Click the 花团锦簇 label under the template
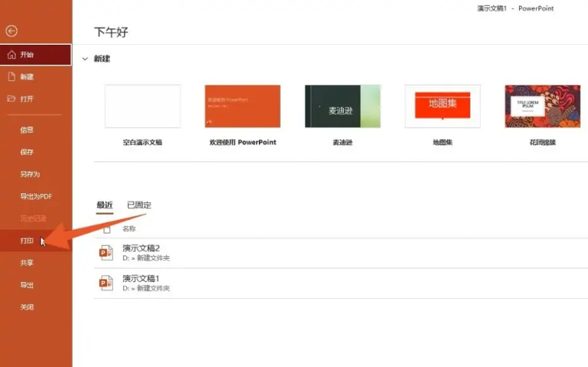 coord(543,142)
